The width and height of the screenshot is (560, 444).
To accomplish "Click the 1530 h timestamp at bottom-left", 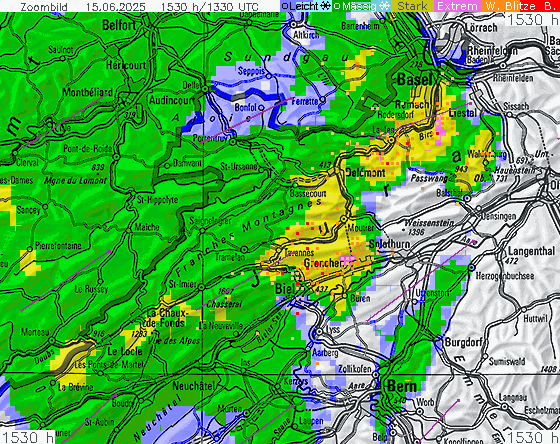I will (27, 437).
